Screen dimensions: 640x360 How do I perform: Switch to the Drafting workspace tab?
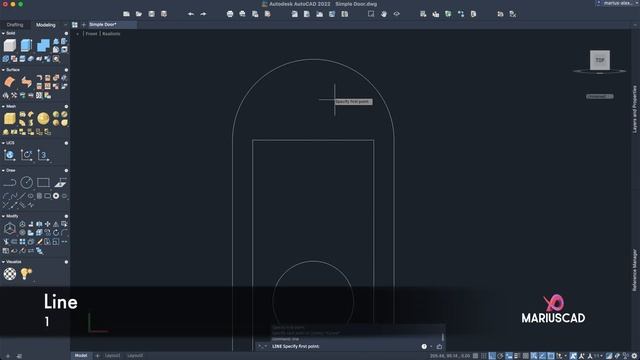(x=15, y=25)
